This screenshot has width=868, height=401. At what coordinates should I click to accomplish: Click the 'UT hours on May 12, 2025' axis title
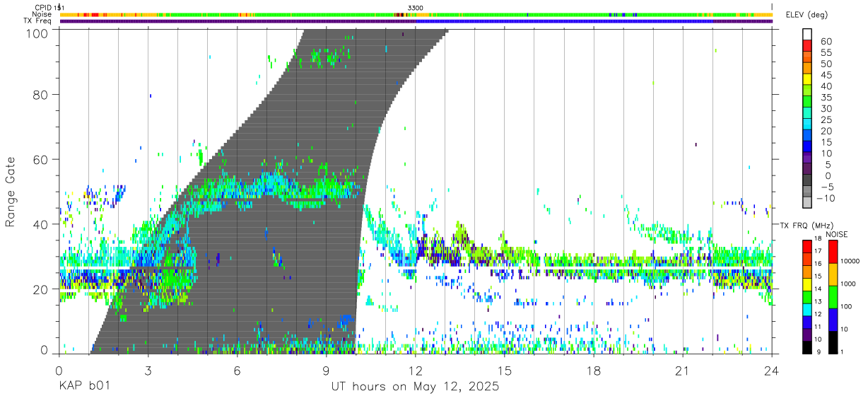click(x=415, y=387)
